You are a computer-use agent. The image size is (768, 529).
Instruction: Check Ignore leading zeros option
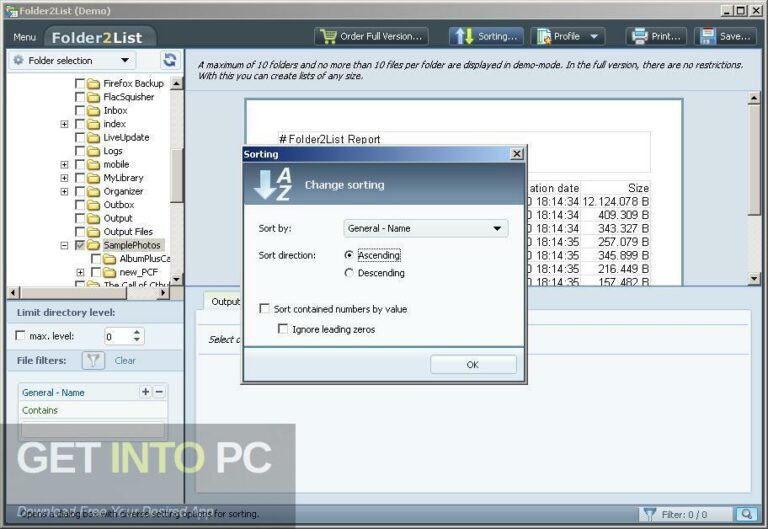[x=283, y=329]
